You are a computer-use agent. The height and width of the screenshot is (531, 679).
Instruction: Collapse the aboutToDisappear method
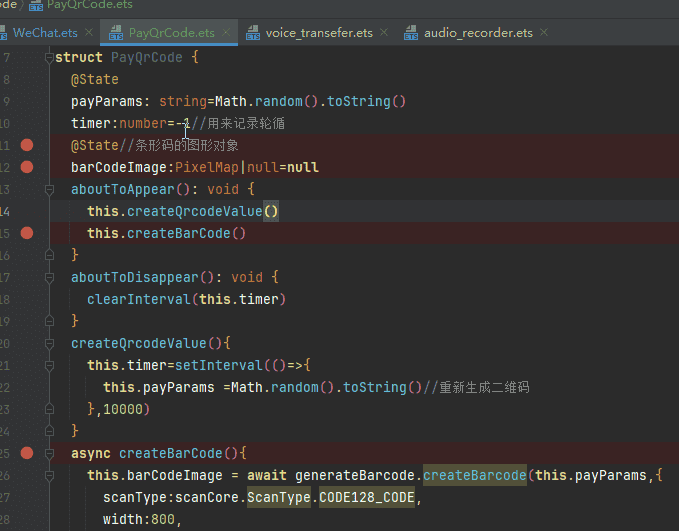47,277
